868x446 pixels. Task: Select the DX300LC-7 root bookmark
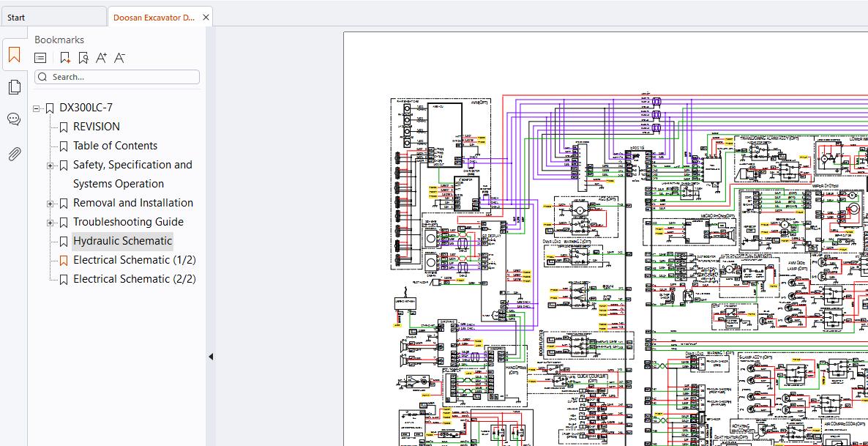[86, 108]
